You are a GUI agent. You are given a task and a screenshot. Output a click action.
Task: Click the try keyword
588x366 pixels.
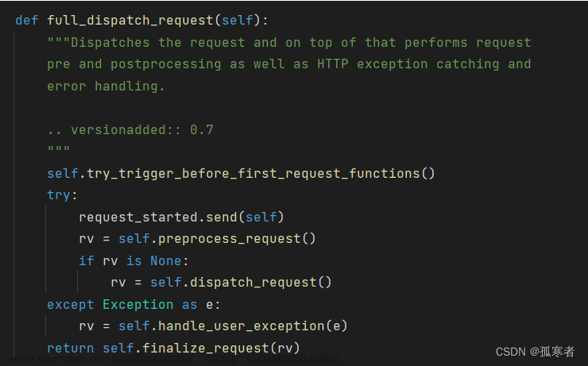click(x=59, y=195)
